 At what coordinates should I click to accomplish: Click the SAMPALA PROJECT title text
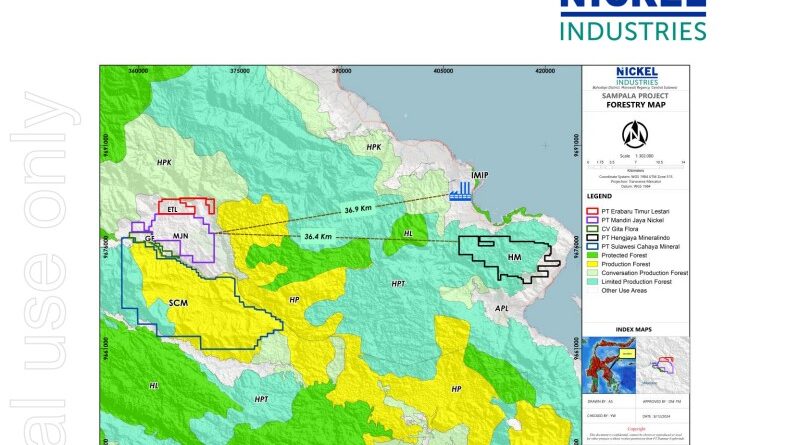pos(635,96)
